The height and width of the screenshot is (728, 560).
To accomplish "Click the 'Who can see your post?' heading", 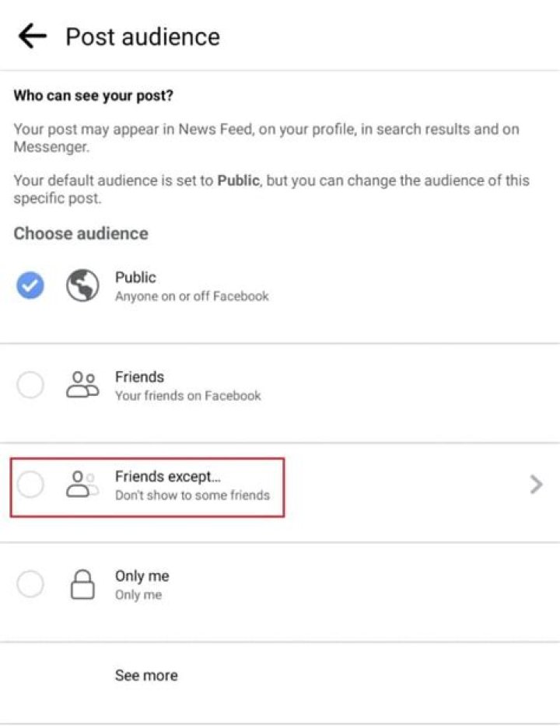I will pos(93,96).
